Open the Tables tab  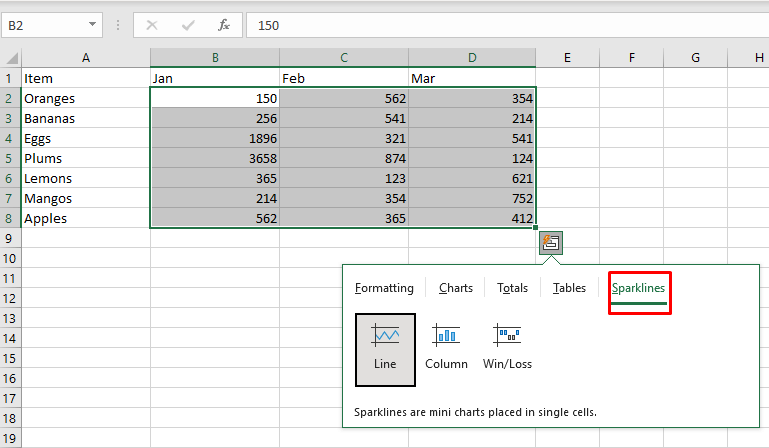569,288
